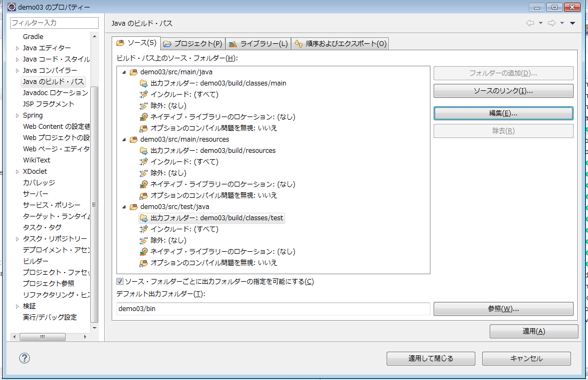588x380 pixels.
Task: Click the 編集 button
Action: coord(503,113)
